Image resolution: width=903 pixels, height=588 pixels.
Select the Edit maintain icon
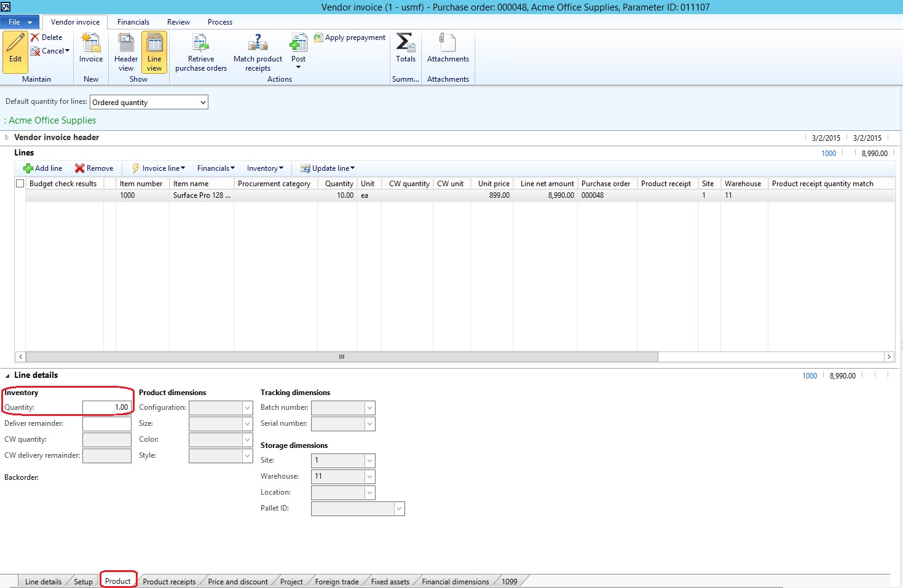[x=15, y=52]
